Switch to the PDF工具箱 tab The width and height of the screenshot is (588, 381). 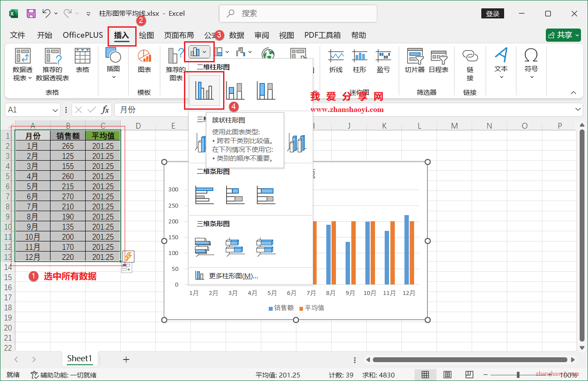(x=323, y=35)
